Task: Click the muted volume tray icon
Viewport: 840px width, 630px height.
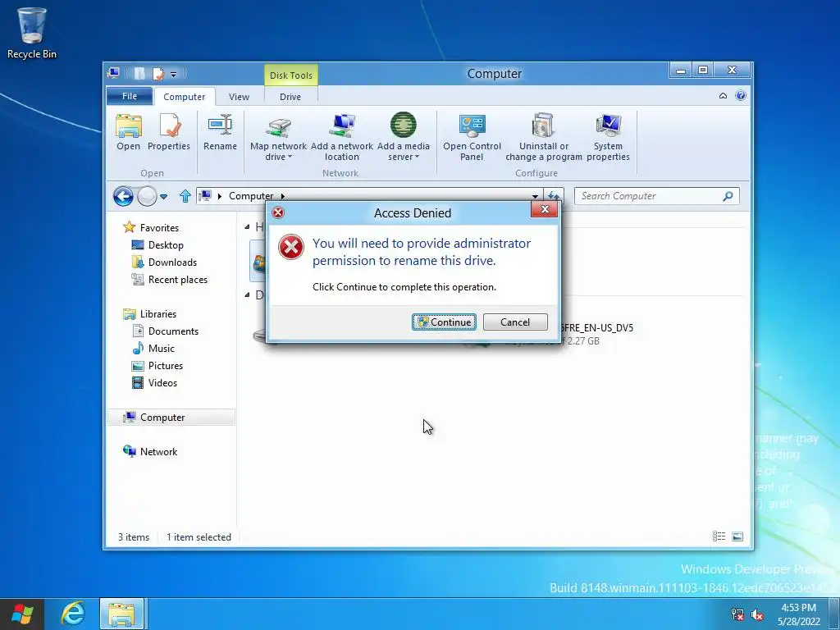Action: click(x=757, y=614)
